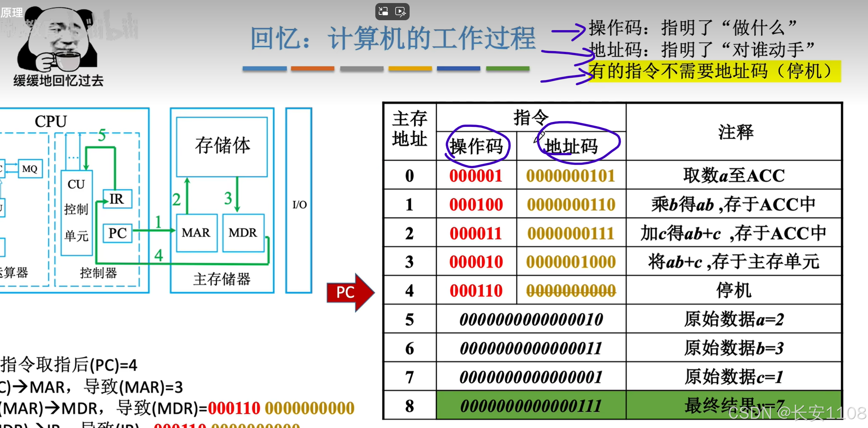The height and width of the screenshot is (428, 868).
Task: Click the MAR register box
Action: point(196,232)
